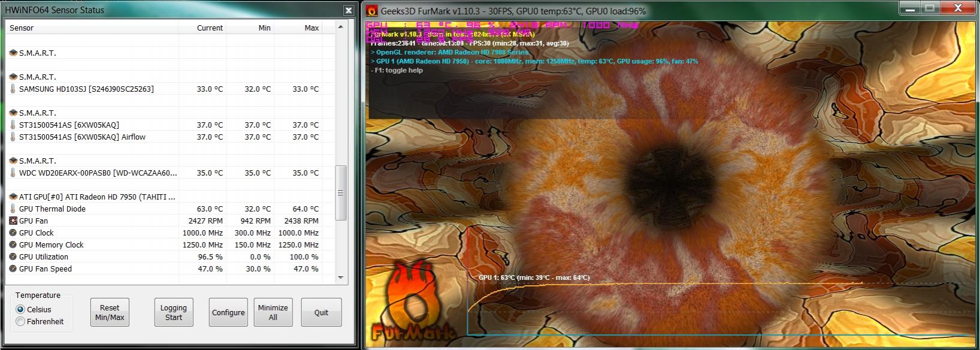The image size is (980, 350).
Task: Close the HWiNFO64 Sensor Status window
Action: (349, 10)
